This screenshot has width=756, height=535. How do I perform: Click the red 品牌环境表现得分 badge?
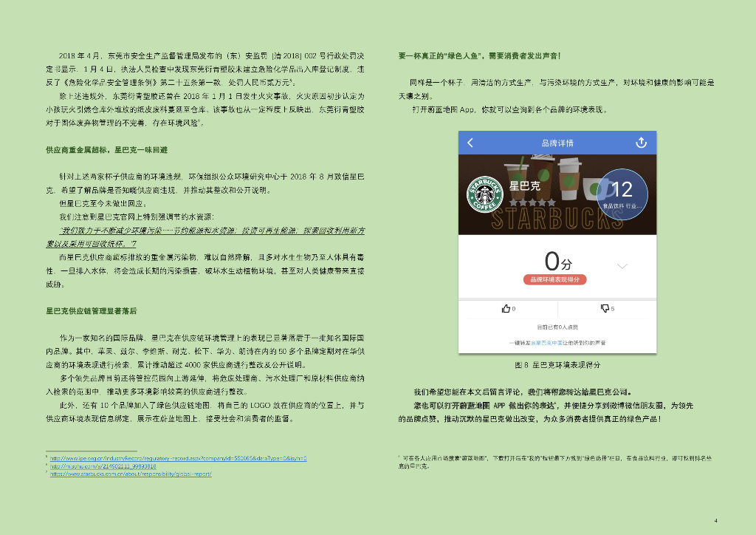pos(554,279)
